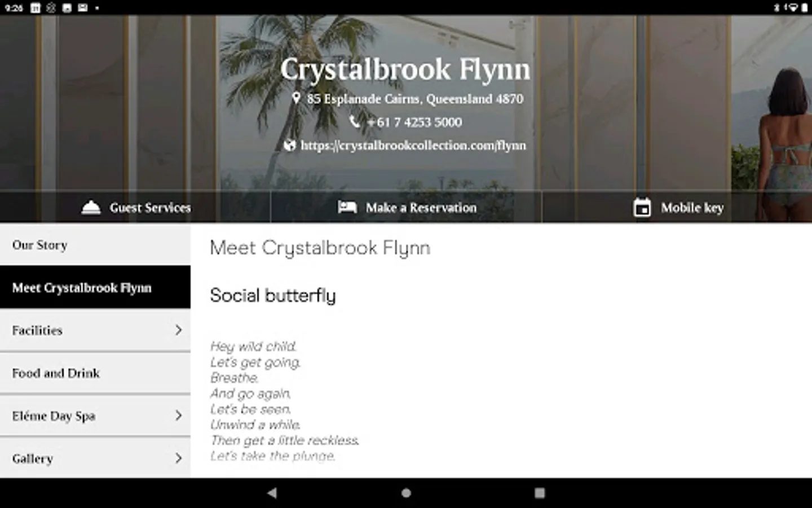Tap the Guest Services bell icon

(x=91, y=208)
